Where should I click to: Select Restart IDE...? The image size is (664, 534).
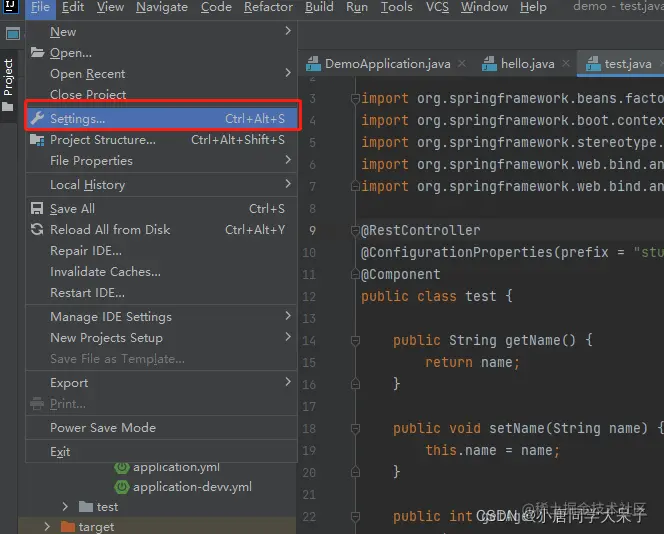coord(162,293)
